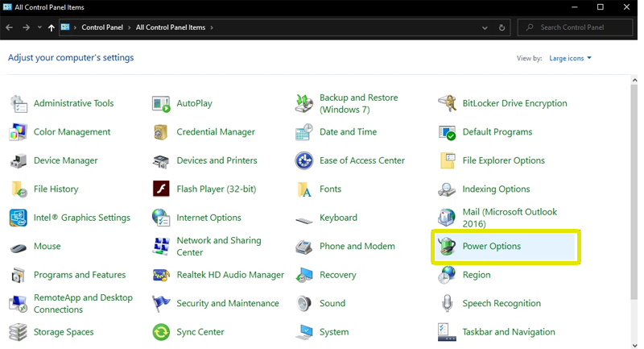
Task: Open the Administrative Tools icon
Action: 19,104
